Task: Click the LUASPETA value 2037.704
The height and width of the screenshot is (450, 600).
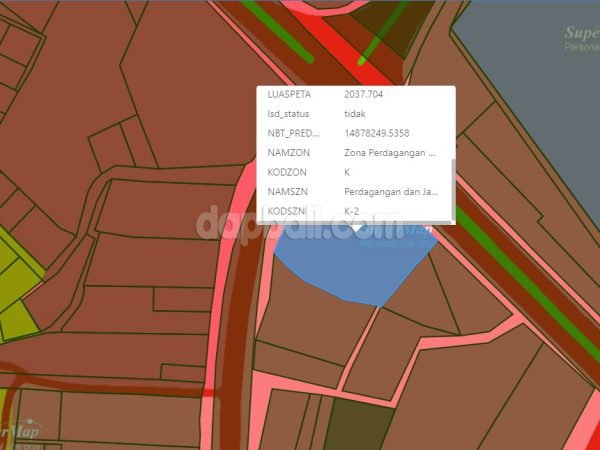Action: click(x=364, y=94)
